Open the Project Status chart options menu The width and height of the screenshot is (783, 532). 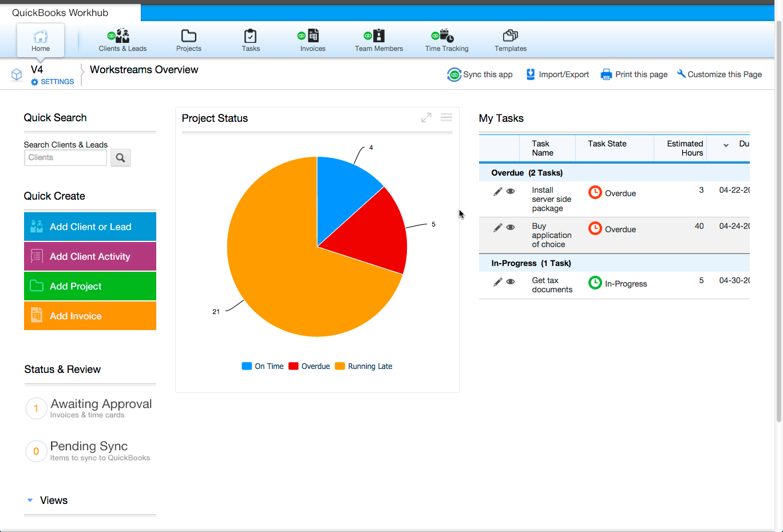click(446, 118)
